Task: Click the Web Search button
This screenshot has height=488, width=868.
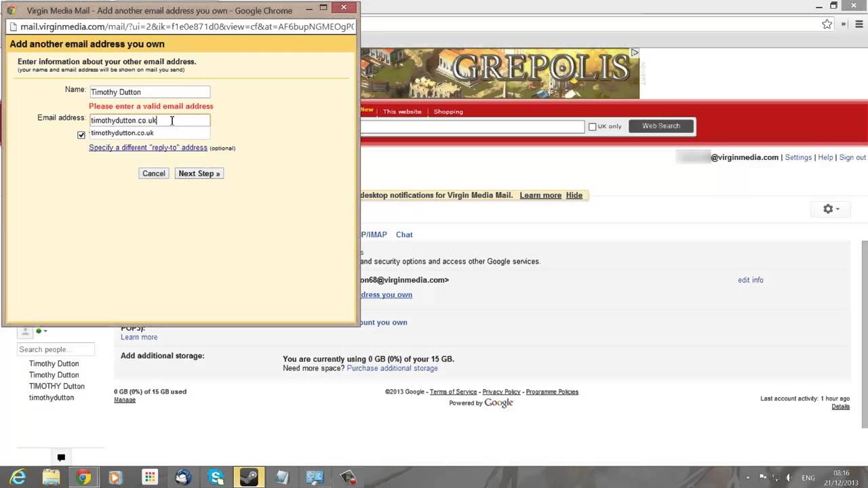Action: [x=661, y=126]
